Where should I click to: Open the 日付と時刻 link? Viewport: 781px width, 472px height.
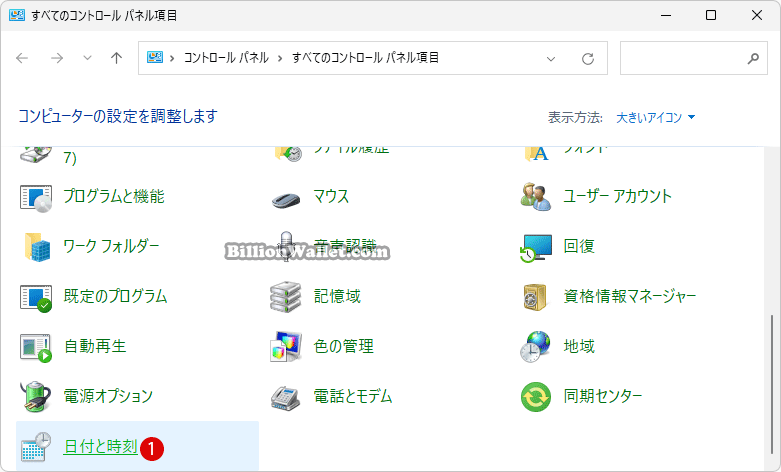click(101, 446)
